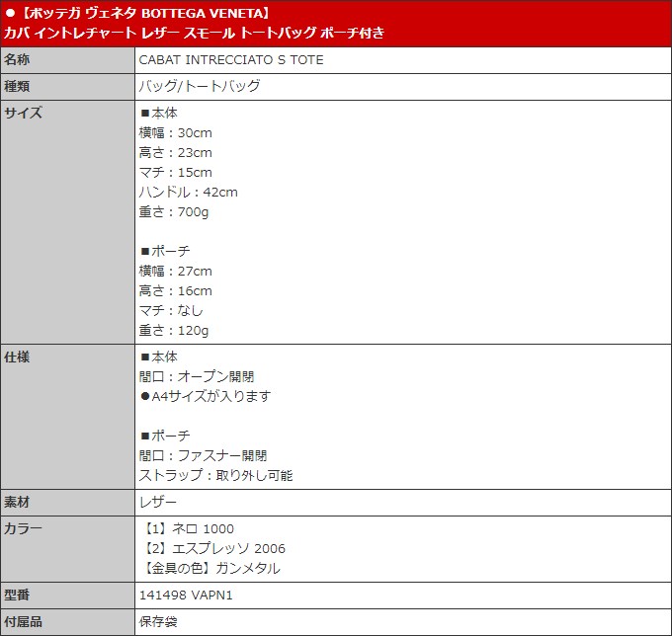
Task: Click the '付属品' row label
Action: (x=23, y=621)
